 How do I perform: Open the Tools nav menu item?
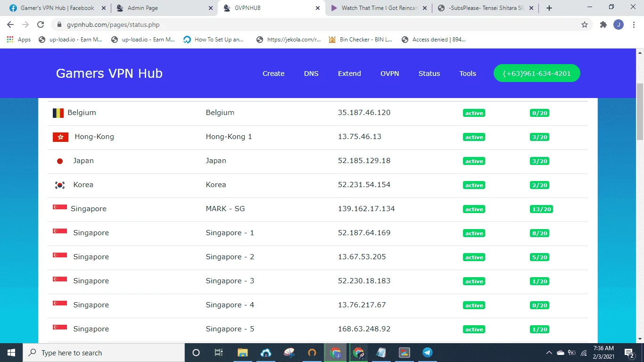click(468, 74)
